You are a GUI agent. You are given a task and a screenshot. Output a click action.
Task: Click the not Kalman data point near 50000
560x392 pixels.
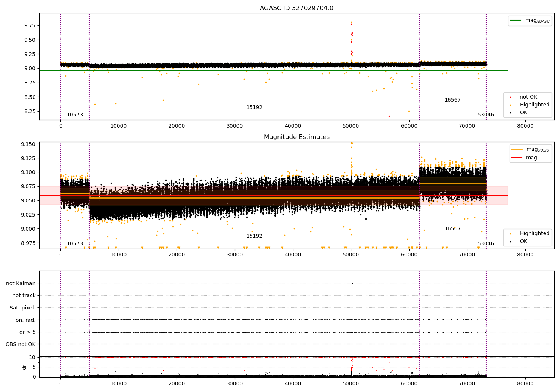pos(352,283)
